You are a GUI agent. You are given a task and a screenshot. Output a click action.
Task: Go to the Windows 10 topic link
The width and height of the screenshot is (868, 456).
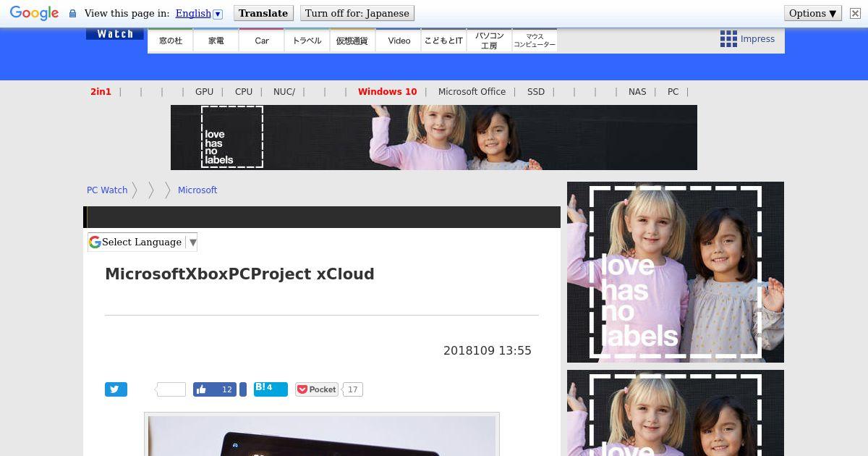(x=387, y=92)
